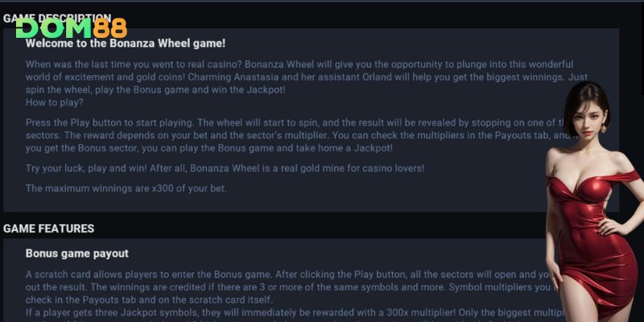Click the maximum winnings x300 sentence

click(126, 188)
